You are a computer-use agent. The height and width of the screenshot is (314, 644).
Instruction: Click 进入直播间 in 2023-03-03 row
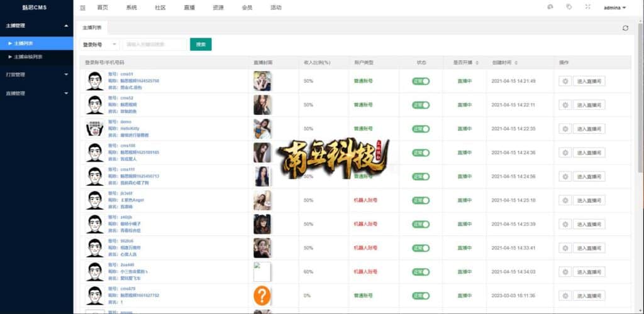(589, 295)
